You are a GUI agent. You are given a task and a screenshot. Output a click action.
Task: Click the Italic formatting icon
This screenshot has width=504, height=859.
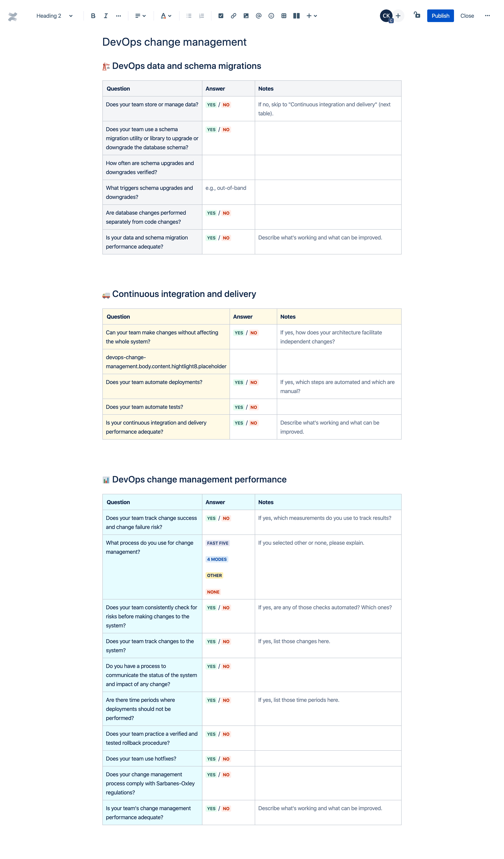[x=106, y=15]
